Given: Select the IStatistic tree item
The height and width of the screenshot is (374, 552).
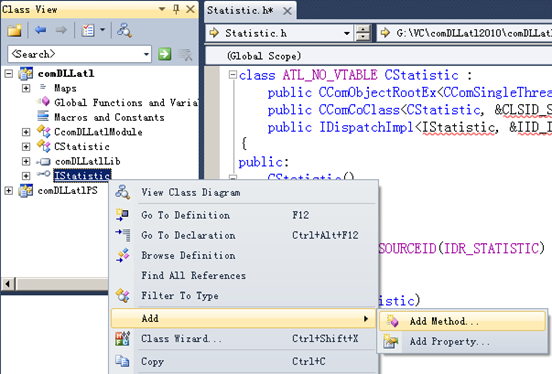Looking at the screenshot, I should coord(82,175).
